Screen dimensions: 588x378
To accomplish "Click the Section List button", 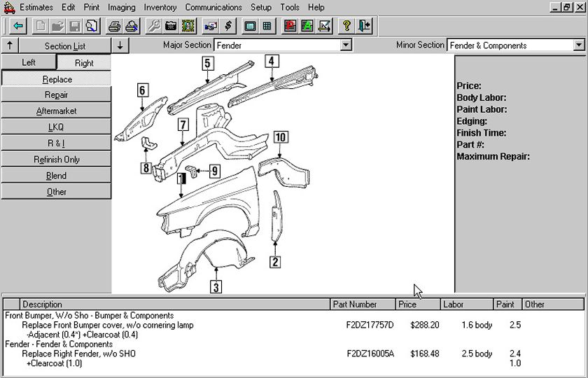I will 65,45.
